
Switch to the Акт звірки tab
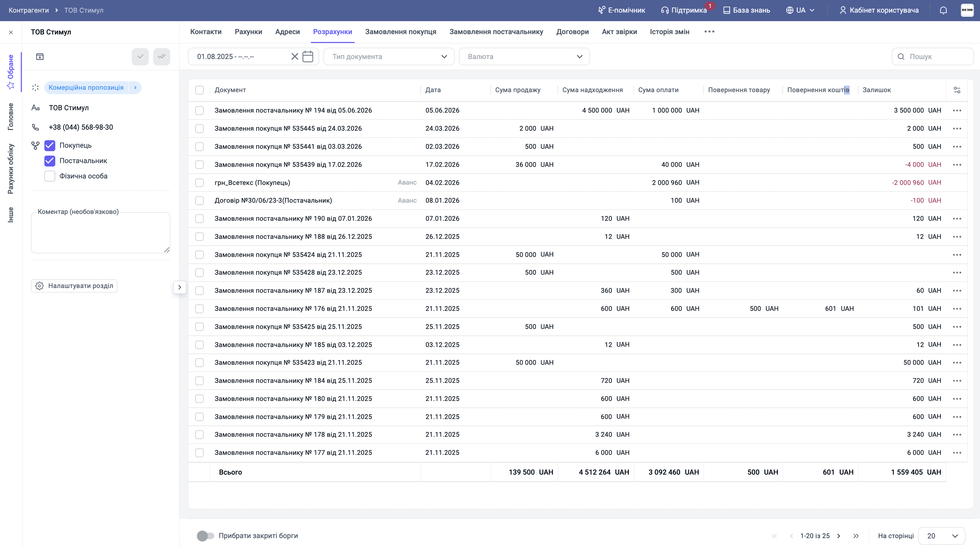coord(619,32)
